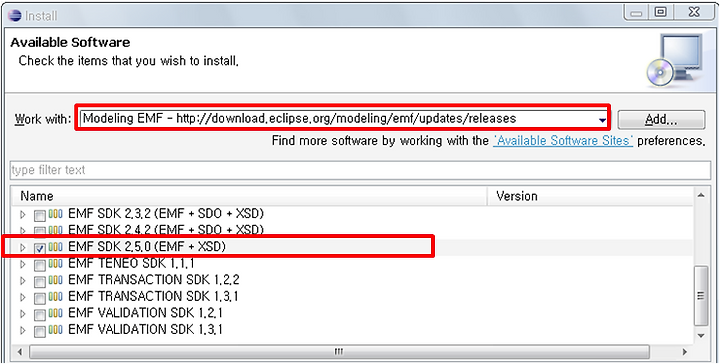Check EMF TRANSACTION SDK 1.2.2 checkbox
Viewport: 720px width, 364px height.
click(x=40, y=281)
